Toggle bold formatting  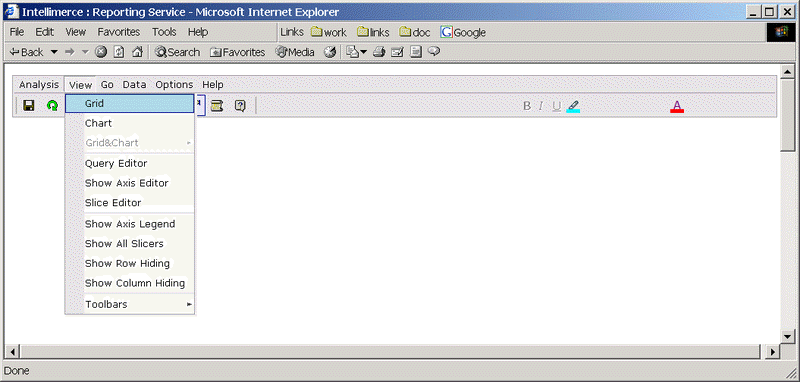[527, 106]
